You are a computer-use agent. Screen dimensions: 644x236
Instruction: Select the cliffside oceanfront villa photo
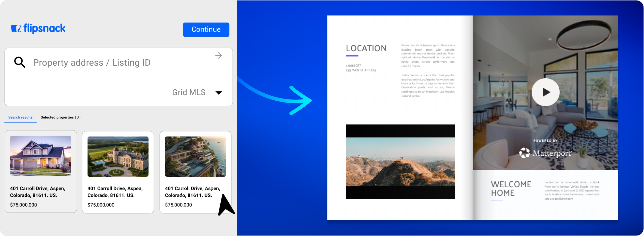pos(195,156)
